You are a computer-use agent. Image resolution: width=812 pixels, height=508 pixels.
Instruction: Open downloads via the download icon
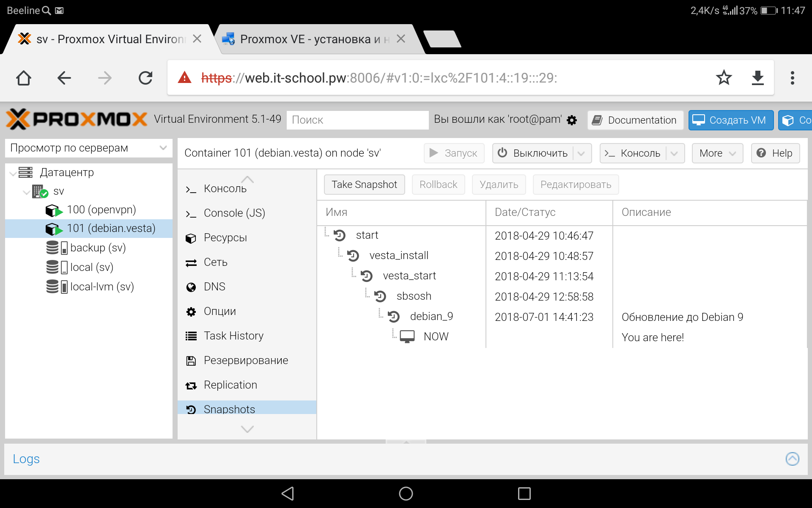(x=757, y=78)
